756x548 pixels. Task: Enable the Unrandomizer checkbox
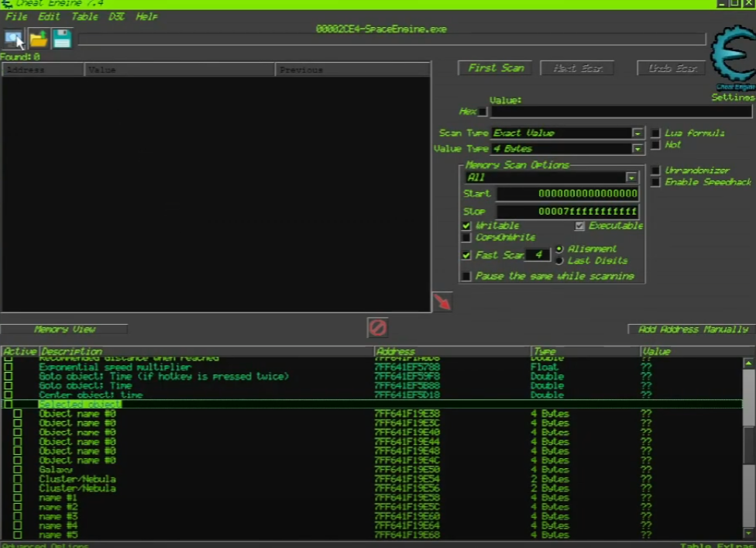(655, 171)
